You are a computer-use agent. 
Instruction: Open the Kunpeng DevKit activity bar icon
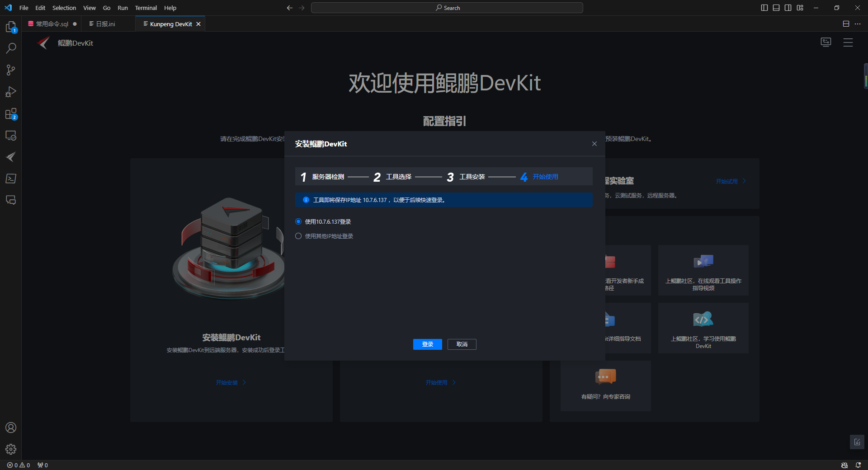pos(11,157)
